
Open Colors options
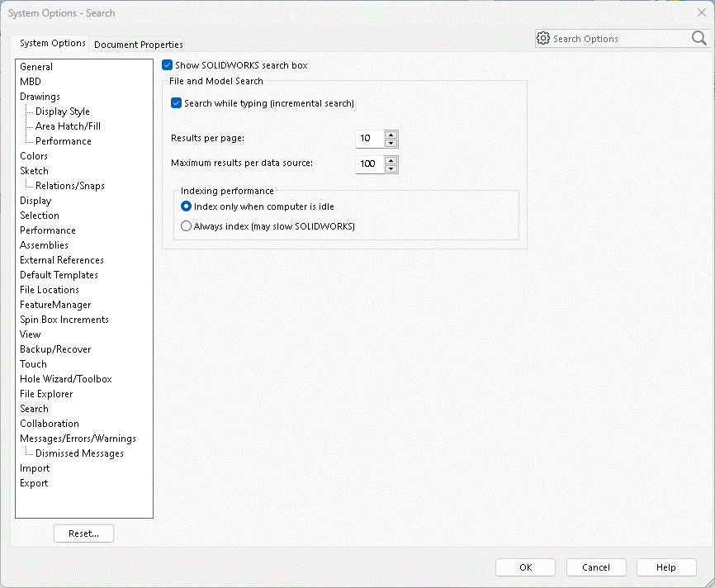tap(34, 156)
